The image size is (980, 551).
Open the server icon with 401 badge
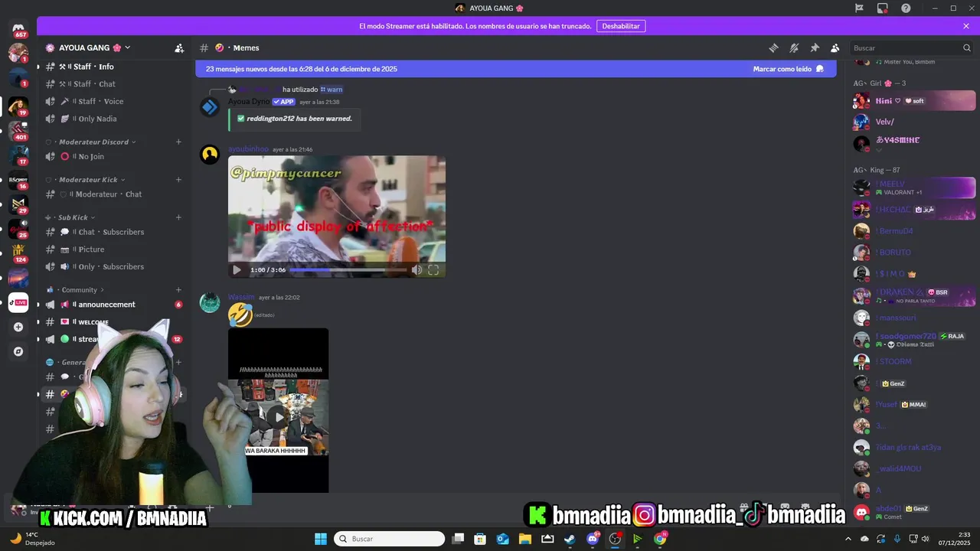click(18, 130)
